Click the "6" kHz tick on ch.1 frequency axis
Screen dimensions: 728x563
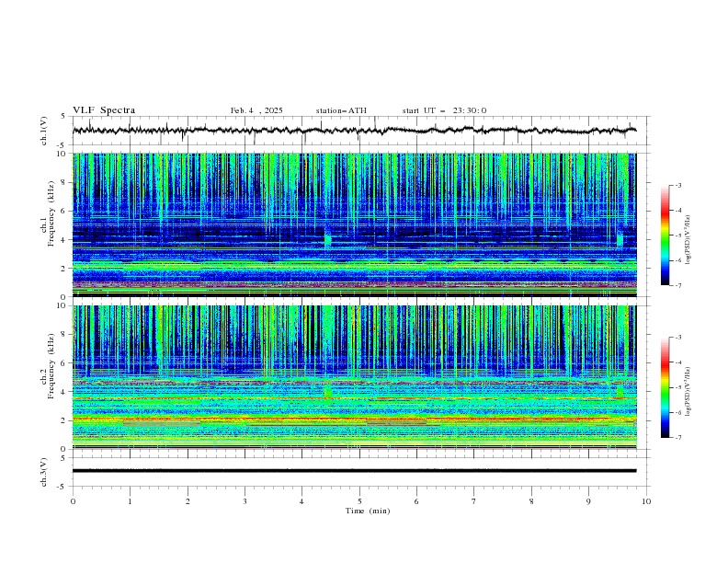(x=64, y=212)
